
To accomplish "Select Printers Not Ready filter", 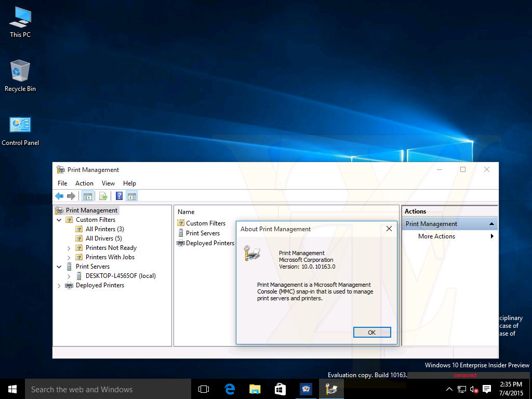I will pyautogui.click(x=111, y=248).
